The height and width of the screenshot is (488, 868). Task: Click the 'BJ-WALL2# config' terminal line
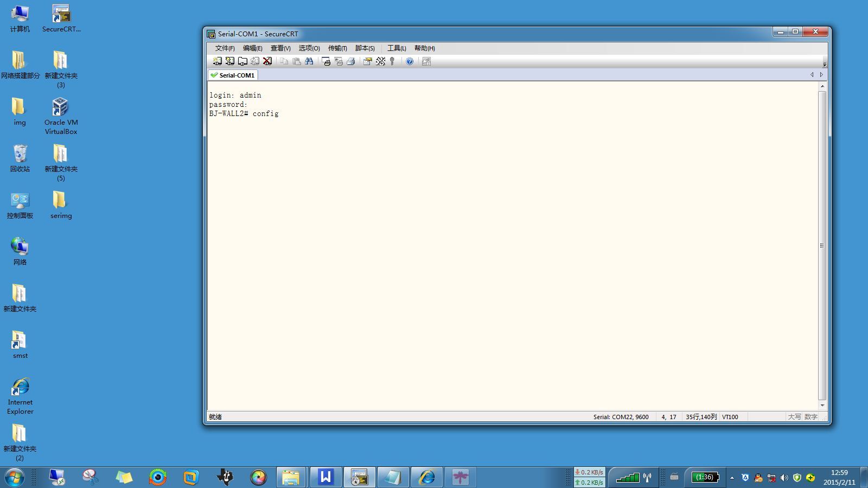(x=244, y=114)
